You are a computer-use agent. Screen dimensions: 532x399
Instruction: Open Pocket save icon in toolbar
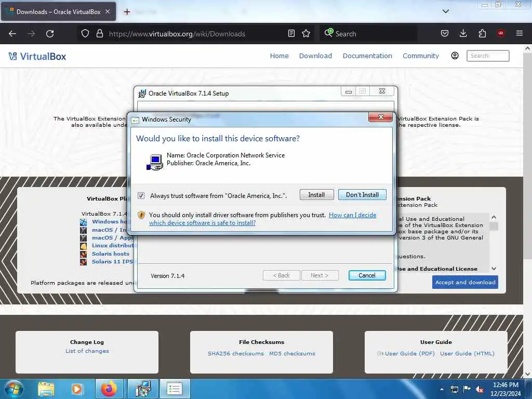click(445, 33)
